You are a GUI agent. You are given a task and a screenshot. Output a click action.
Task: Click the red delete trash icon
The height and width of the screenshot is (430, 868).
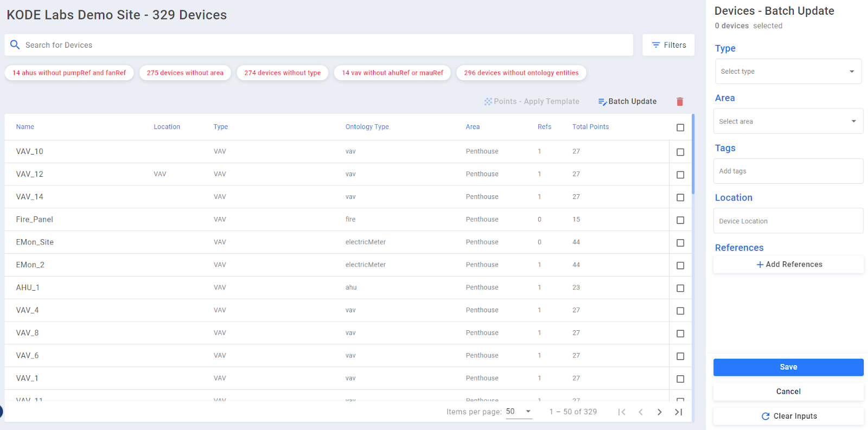[680, 101]
